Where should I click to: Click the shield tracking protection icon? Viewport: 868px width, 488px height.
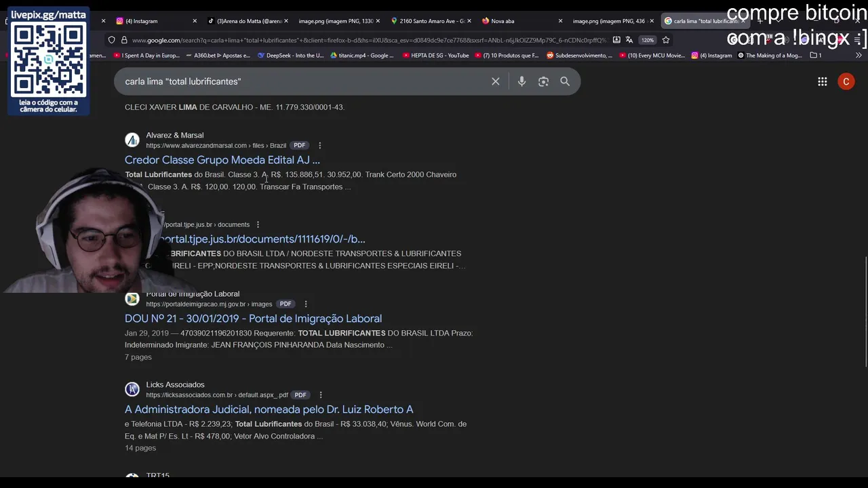click(x=111, y=40)
